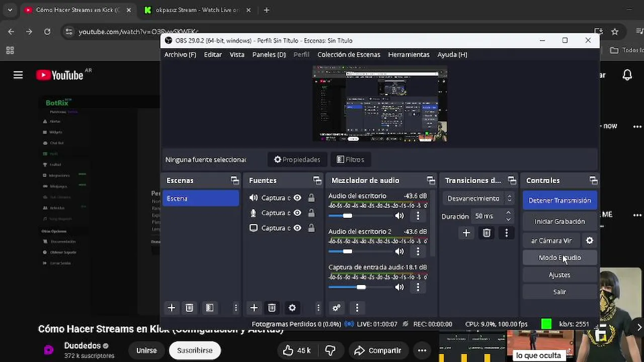Delete selected scene with trash icon

[189, 308]
